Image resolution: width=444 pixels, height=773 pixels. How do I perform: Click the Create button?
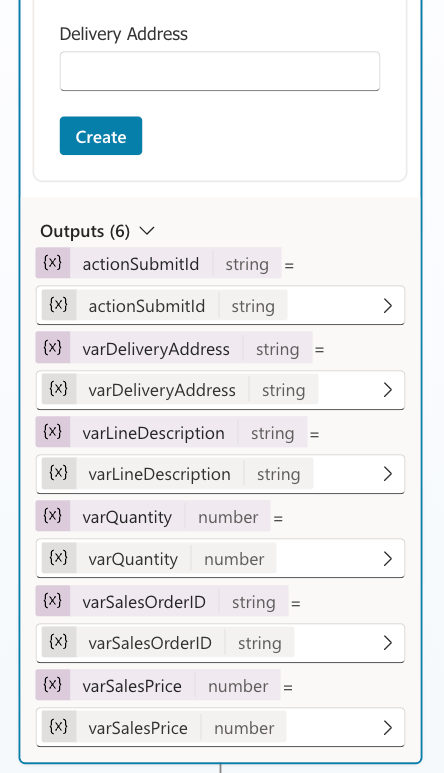101,136
